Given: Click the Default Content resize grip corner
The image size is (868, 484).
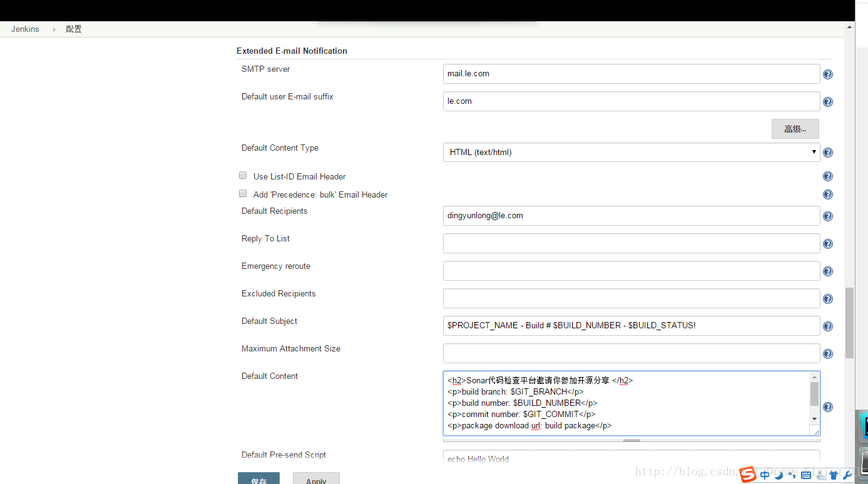Looking at the screenshot, I should 815,431.
